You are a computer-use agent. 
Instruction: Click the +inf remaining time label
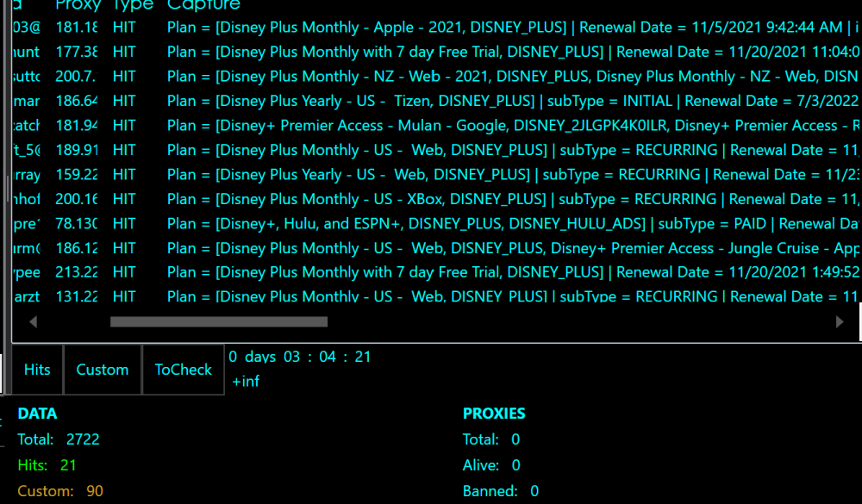coord(244,380)
